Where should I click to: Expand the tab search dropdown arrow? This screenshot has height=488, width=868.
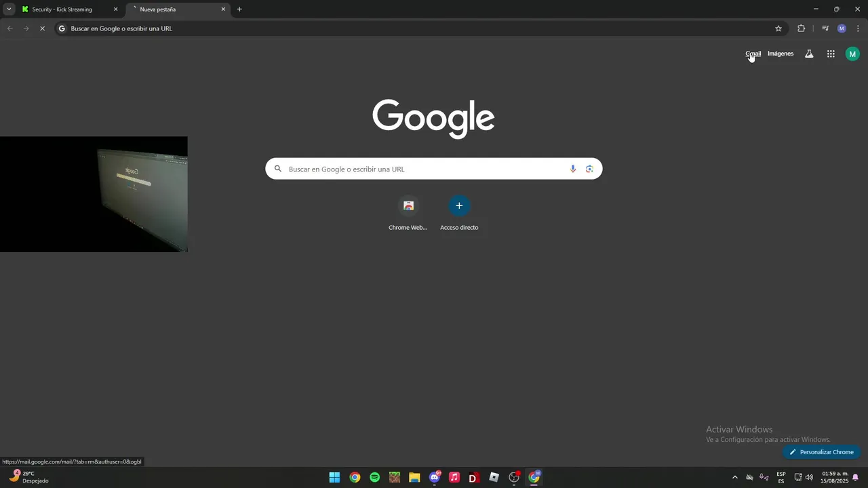[9, 9]
